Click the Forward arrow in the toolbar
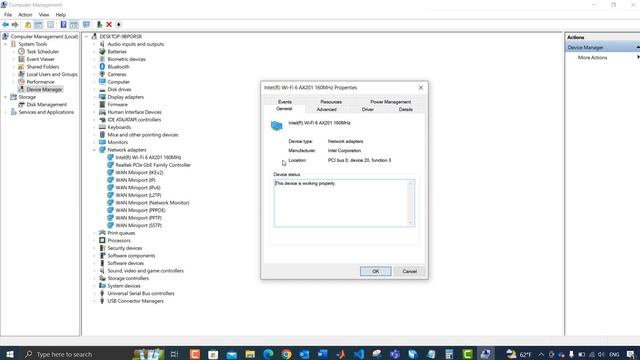This screenshot has width=640, height=360. pos(15,25)
